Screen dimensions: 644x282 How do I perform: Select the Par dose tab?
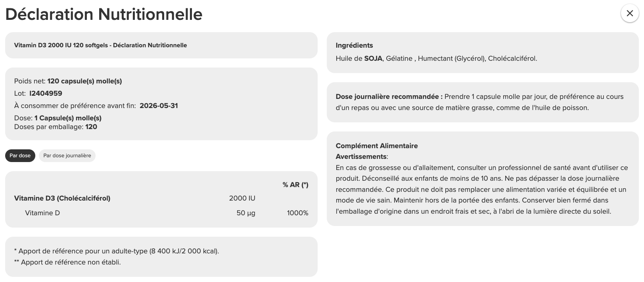tap(20, 156)
